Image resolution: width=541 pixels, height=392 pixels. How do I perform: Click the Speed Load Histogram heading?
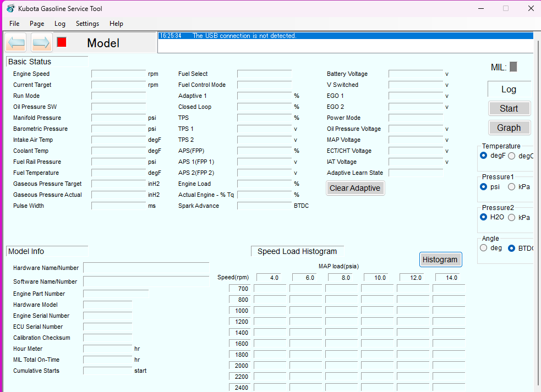pos(297,251)
